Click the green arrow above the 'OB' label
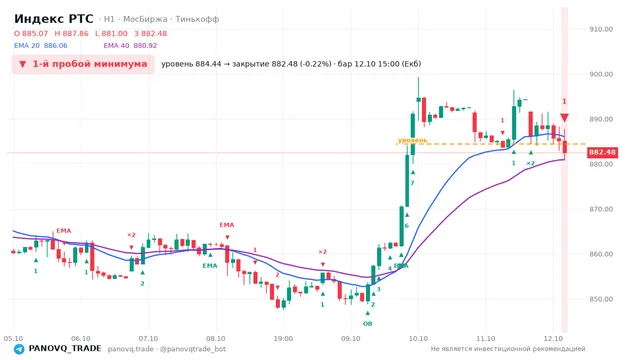This screenshot has width=640, height=360. (x=367, y=313)
